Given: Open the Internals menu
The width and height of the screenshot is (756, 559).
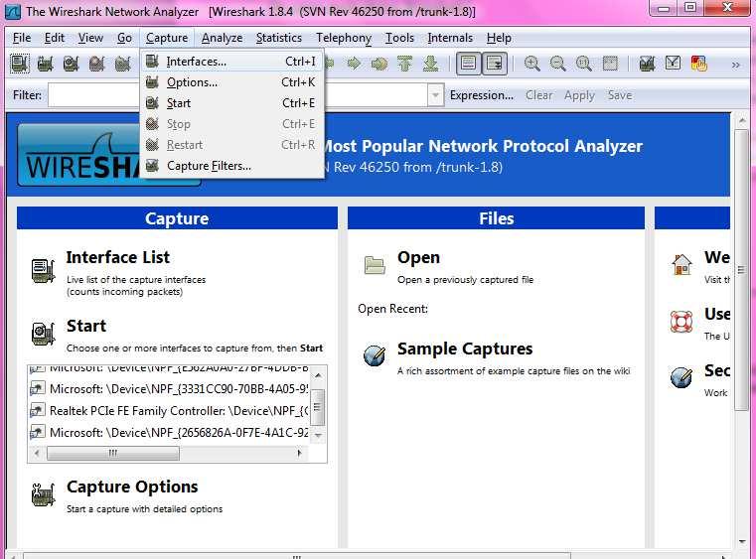Looking at the screenshot, I should tap(450, 38).
